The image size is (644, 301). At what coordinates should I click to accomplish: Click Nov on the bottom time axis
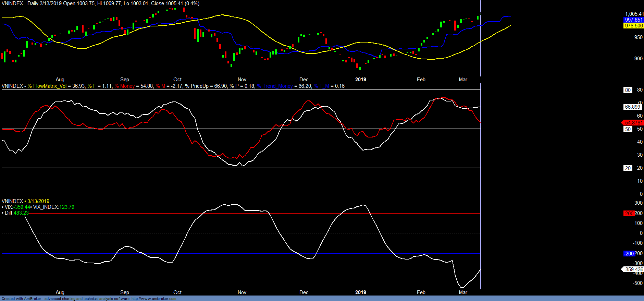[x=242, y=292]
